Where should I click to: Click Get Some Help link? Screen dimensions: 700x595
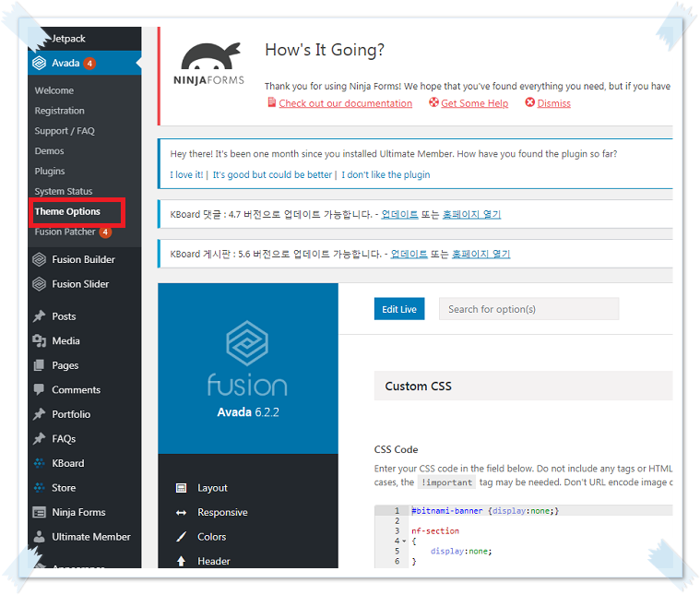coord(475,103)
